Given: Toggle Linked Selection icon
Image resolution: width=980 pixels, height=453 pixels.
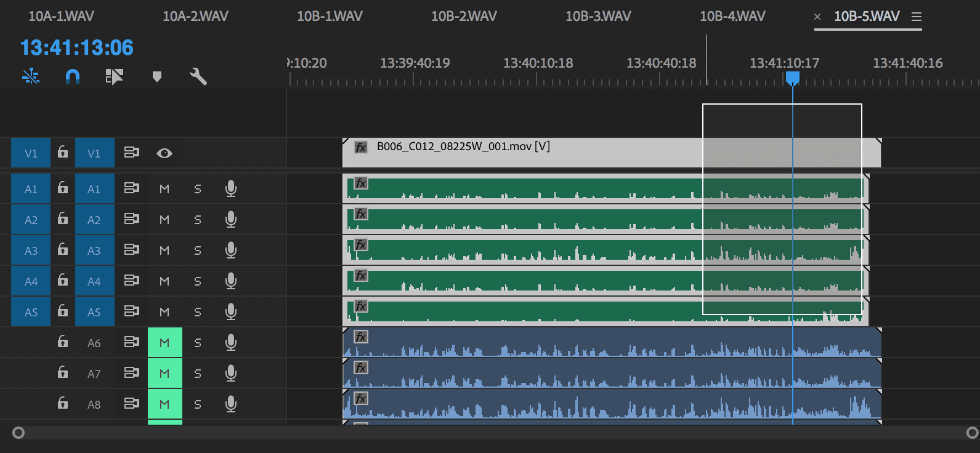Looking at the screenshot, I should 114,76.
